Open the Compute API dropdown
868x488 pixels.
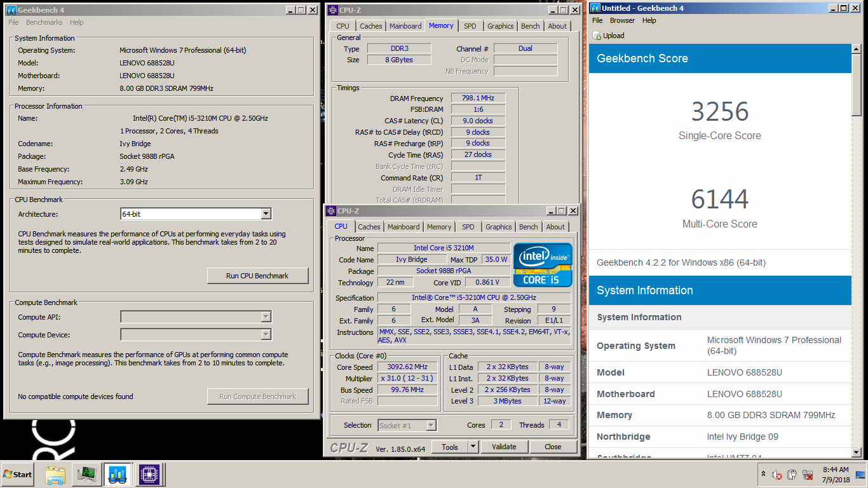coord(266,316)
